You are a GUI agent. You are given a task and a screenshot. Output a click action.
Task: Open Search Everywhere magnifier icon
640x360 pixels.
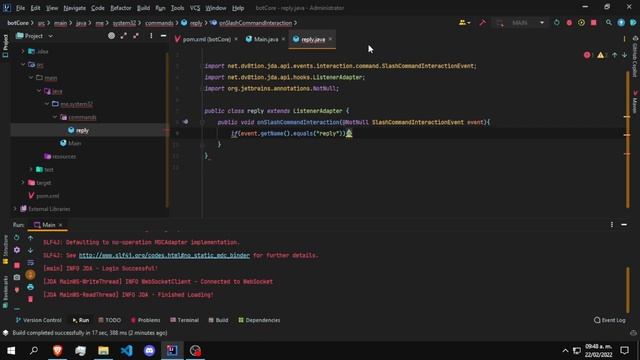coord(609,23)
